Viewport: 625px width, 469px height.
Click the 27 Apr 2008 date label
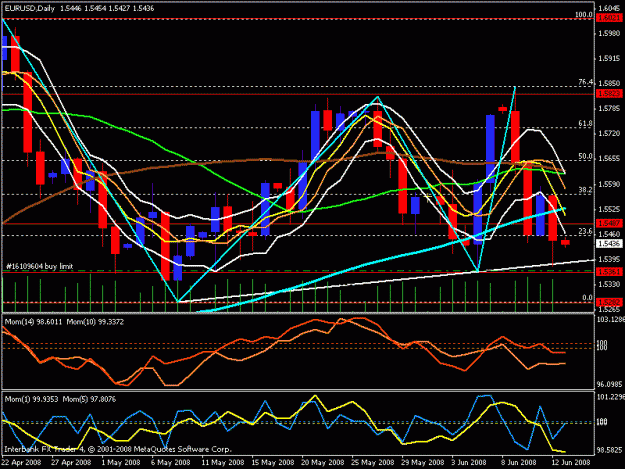click(x=71, y=463)
